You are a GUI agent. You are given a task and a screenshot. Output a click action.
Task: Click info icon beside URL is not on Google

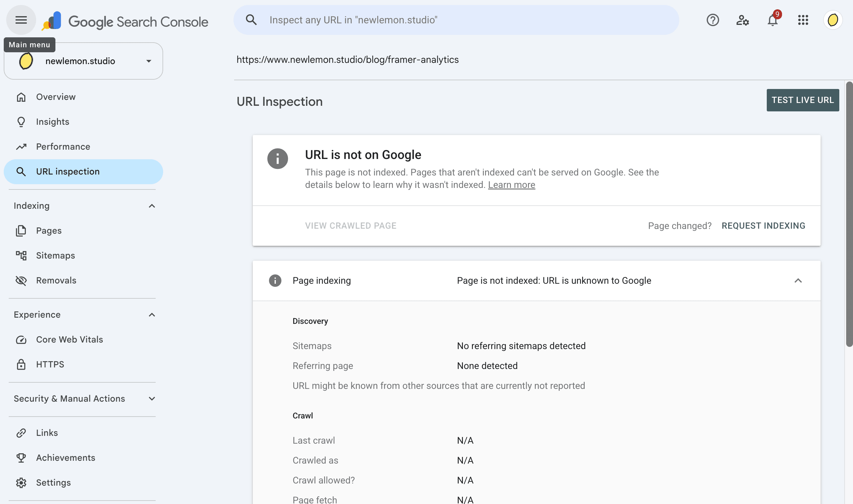(x=278, y=159)
